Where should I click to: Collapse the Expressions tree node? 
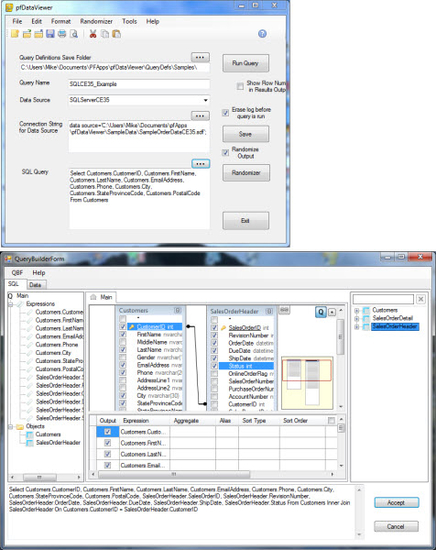coord(11,304)
